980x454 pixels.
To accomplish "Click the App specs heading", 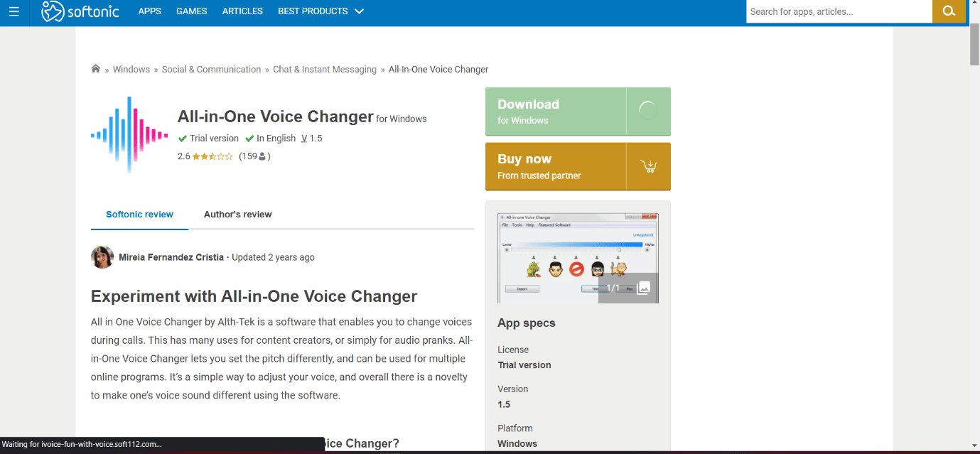I will tap(527, 323).
